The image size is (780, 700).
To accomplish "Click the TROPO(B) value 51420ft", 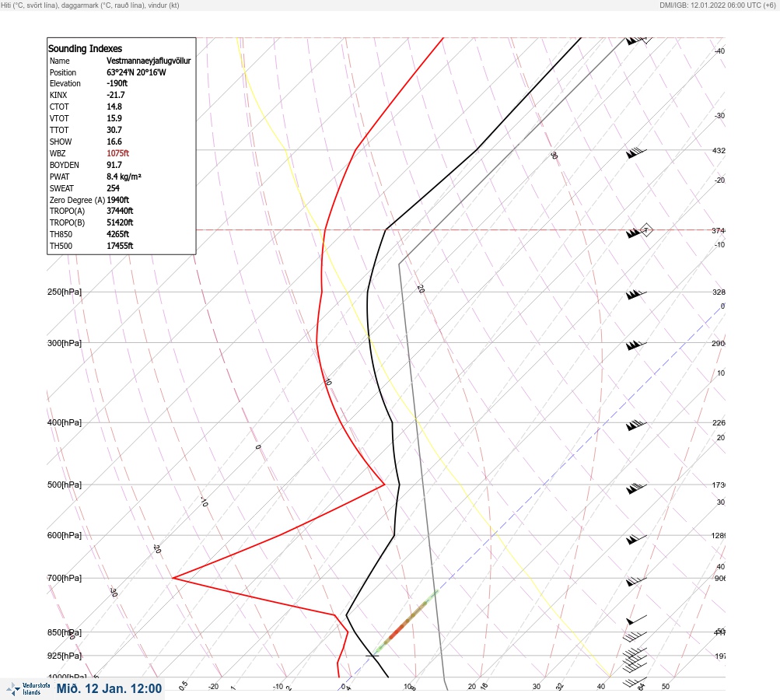I will pyautogui.click(x=120, y=222).
